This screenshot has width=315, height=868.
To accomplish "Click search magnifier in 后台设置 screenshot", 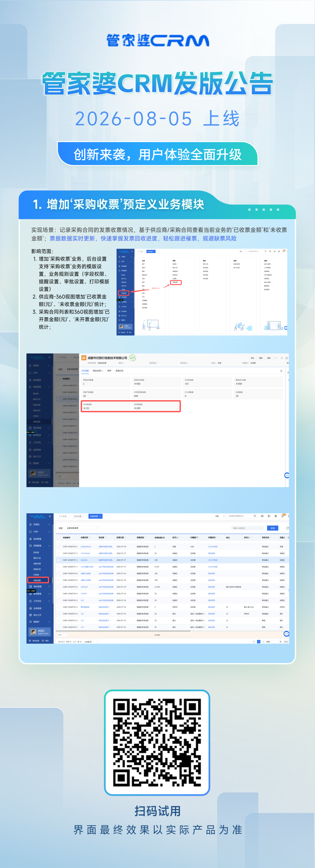I will (x=265, y=251).
